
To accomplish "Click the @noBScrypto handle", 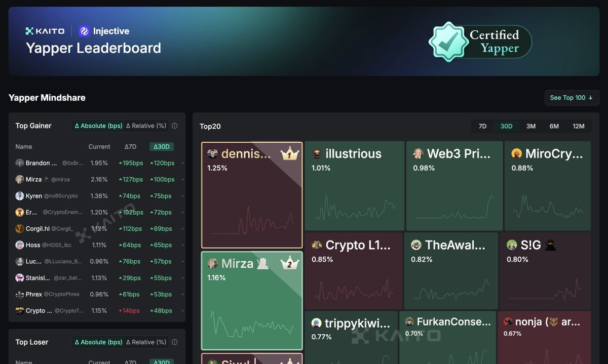I will click(61, 196).
